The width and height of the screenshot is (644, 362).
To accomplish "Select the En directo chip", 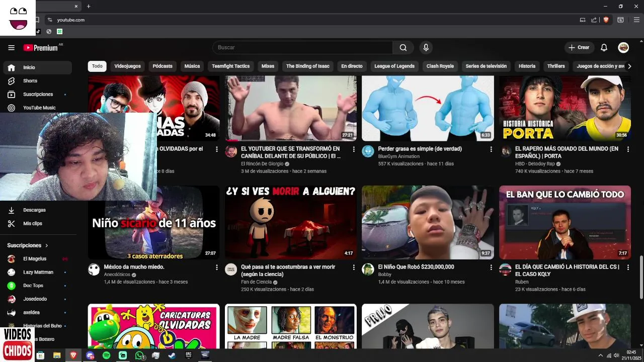I will click(352, 66).
